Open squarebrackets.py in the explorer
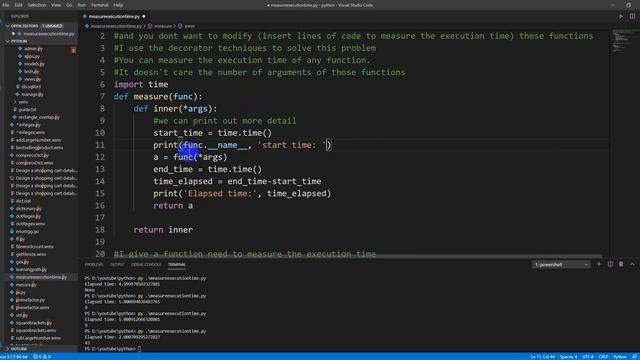Image resolution: width=640 pixels, height=360 pixels. 33,323
